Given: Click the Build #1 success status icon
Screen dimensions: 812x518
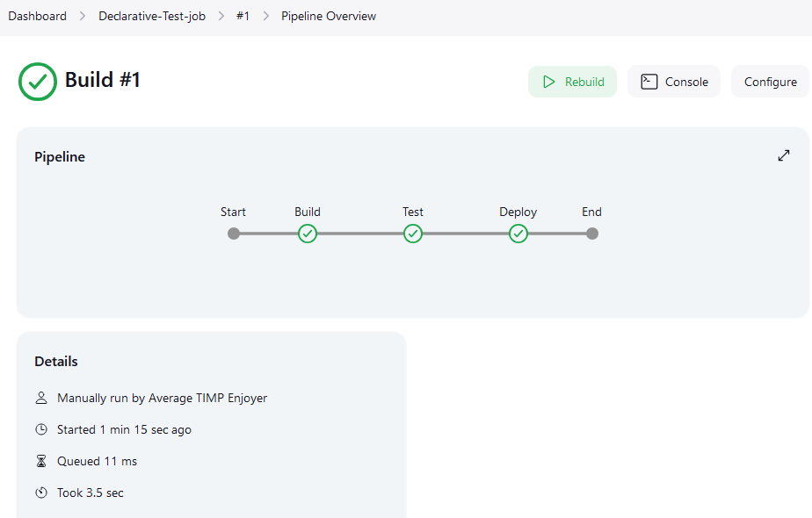Looking at the screenshot, I should [x=38, y=82].
